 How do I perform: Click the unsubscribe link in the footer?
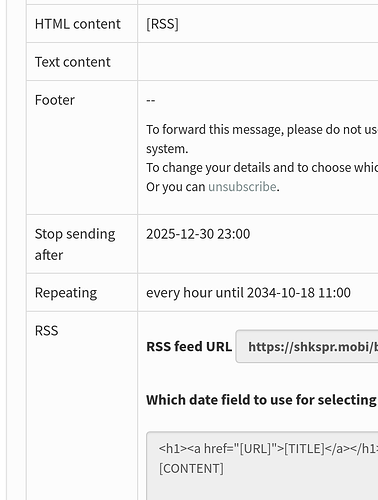point(242,187)
